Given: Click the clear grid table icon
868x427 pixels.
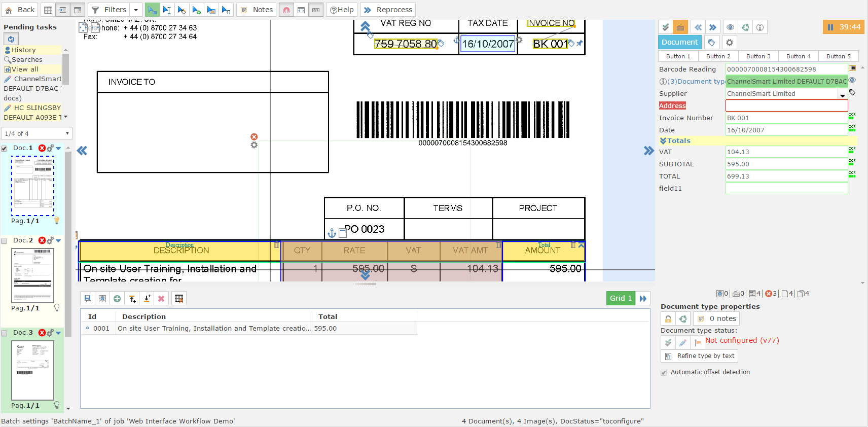Looking at the screenshot, I should pyautogui.click(x=179, y=299).
